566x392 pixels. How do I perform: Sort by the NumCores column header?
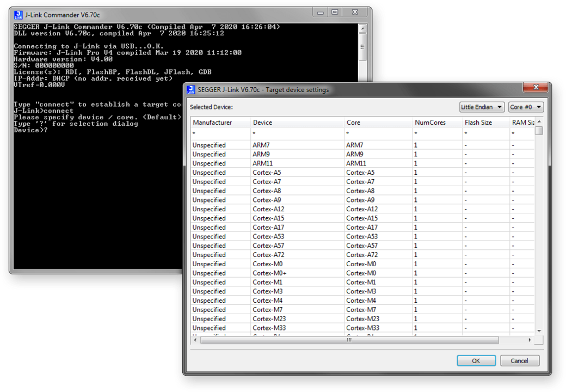point(437,122)
